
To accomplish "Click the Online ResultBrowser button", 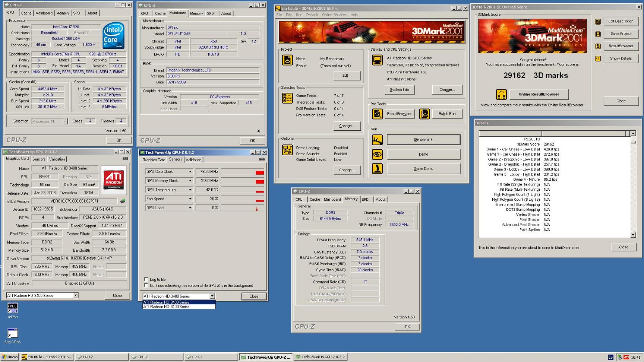I will point(539,94).
